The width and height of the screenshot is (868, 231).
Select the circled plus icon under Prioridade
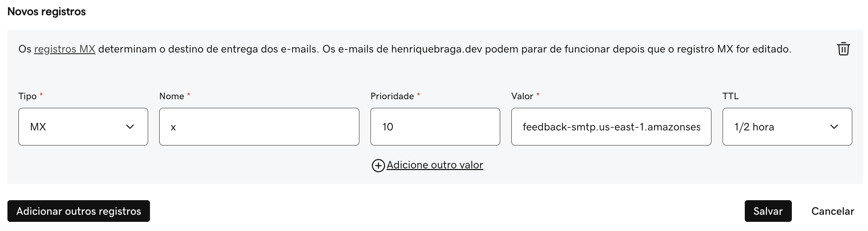tap(378, 165)
